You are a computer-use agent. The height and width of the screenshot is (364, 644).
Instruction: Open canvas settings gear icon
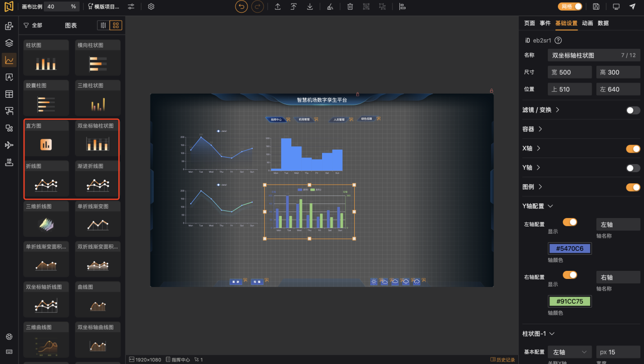point(151,7)
